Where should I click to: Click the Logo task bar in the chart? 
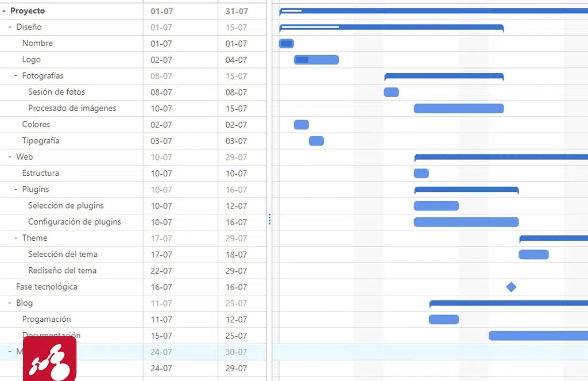[x=316, y=60]
